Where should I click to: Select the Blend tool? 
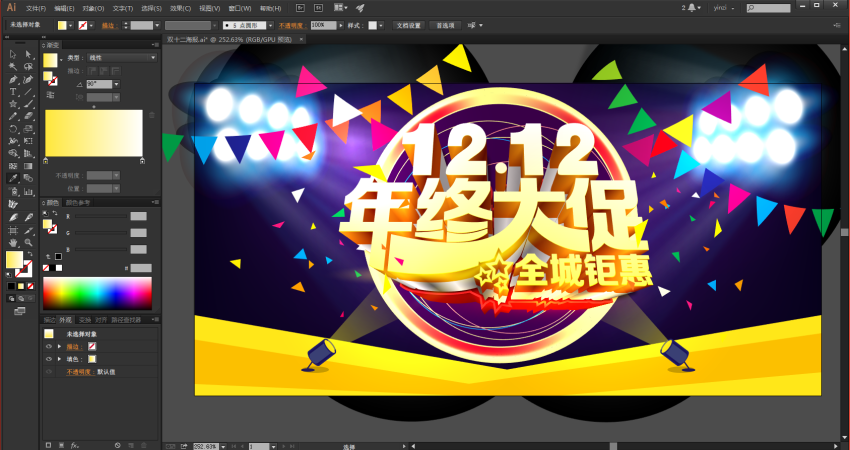[x=28, y=178]
